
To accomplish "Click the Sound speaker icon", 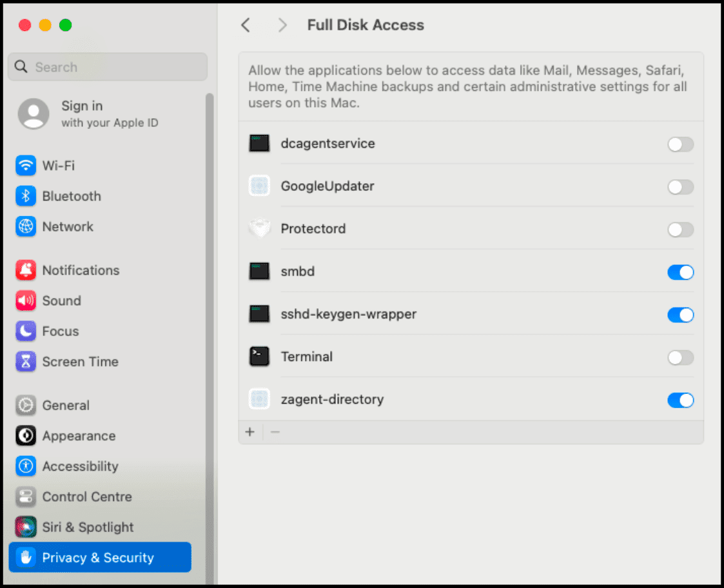I will click(26, 300).
